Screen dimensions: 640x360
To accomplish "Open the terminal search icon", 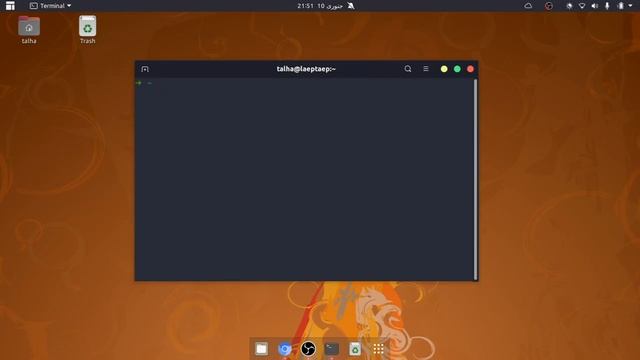I will pos(408,69).
